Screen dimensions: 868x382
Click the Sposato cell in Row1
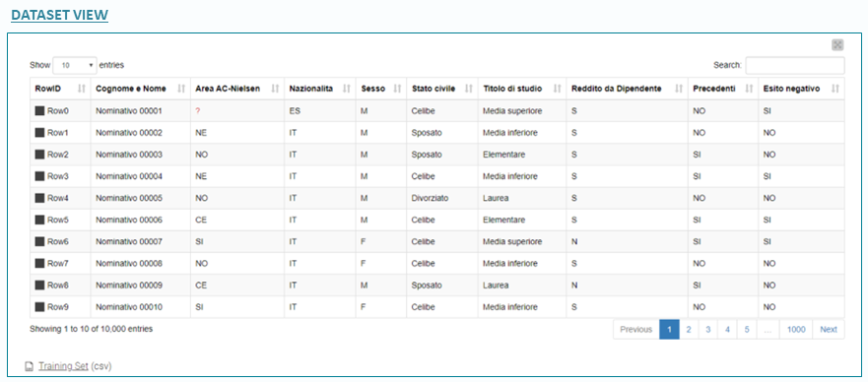[x=427, y=133]
